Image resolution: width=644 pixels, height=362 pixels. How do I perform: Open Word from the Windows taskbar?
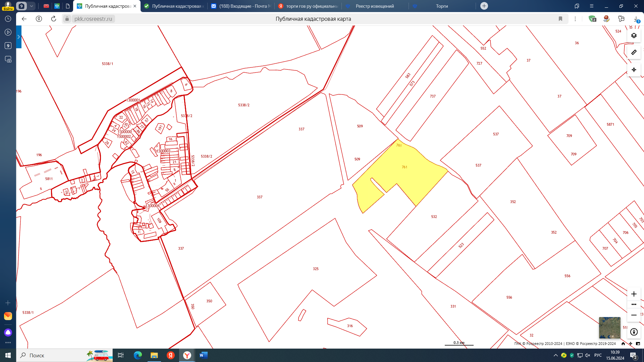(x=203, y=355)
